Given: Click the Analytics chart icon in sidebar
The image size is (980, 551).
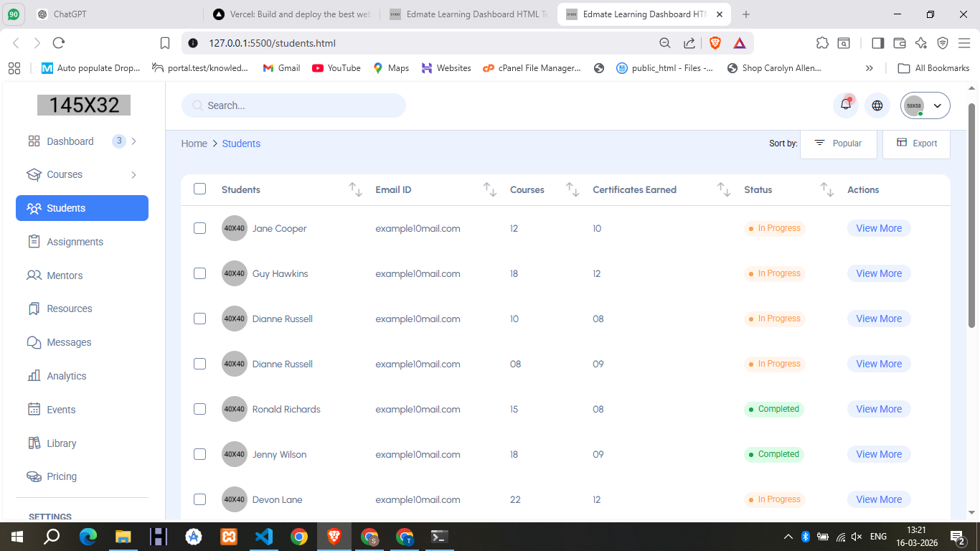Looking at the screenshot, I should [34, 376].
